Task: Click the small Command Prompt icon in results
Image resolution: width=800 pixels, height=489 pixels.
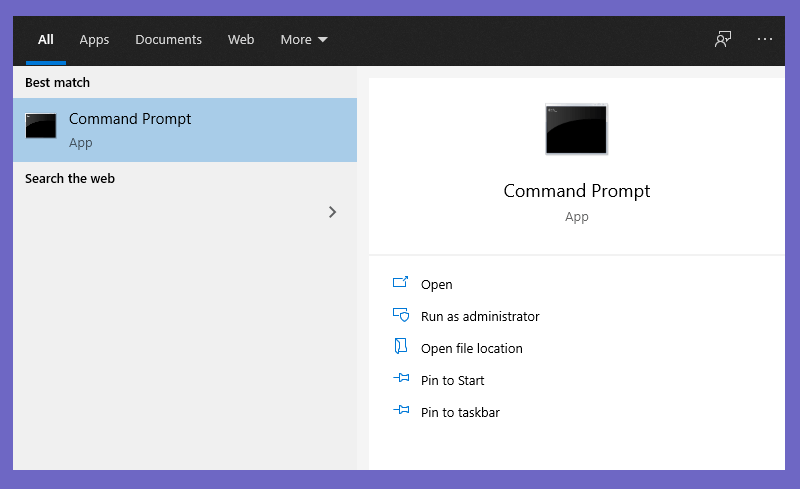Action: [x=41, y=126]
